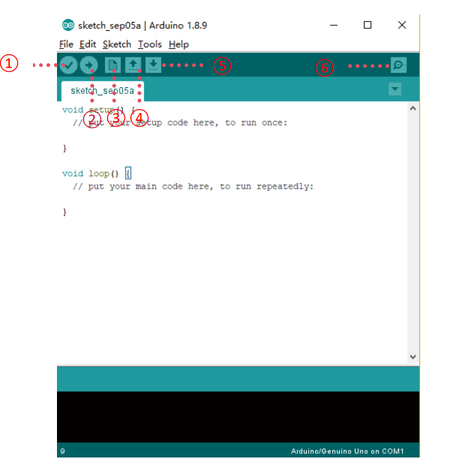Image resolution: width=451 pixels, height=476 pixels.
Task: Select the sketch_sep05a tab
Action: pos(102,91)
